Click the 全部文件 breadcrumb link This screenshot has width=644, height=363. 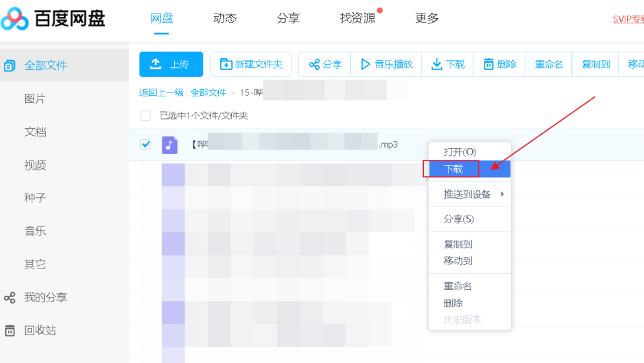208,93
